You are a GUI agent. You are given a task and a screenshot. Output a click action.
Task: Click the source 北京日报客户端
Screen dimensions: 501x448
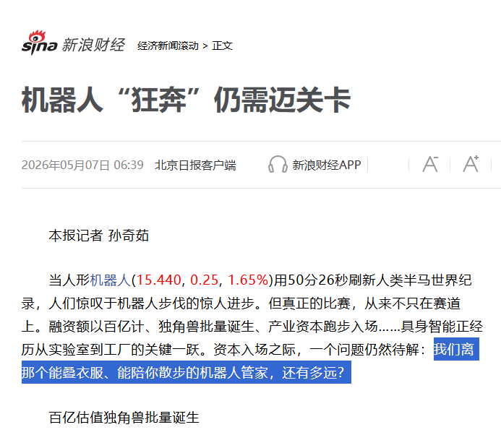195,165
